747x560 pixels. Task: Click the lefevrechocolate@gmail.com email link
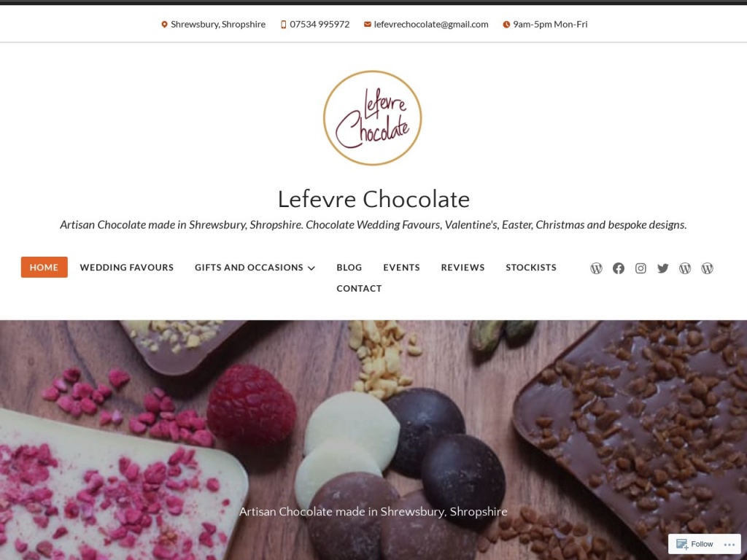coord(431,24)
